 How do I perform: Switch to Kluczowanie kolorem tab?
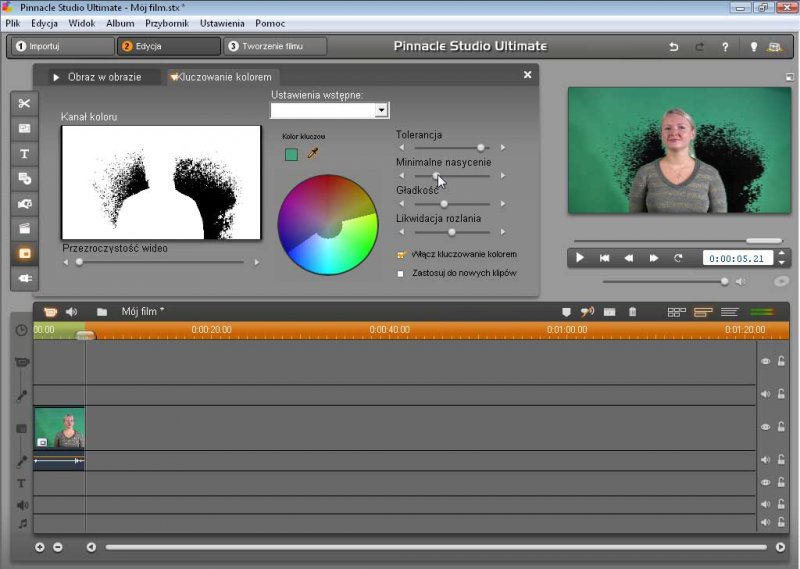tap(221, 77)
